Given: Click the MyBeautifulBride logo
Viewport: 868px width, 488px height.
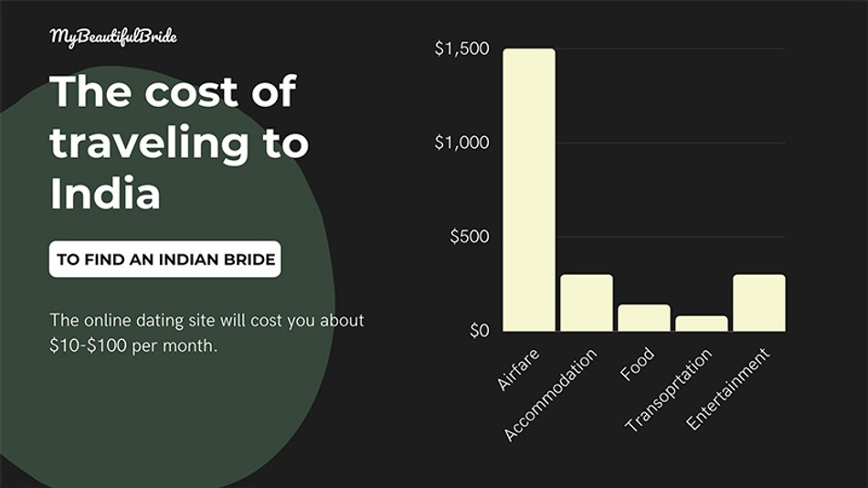Looking at the screenshot, I should 113,37.
